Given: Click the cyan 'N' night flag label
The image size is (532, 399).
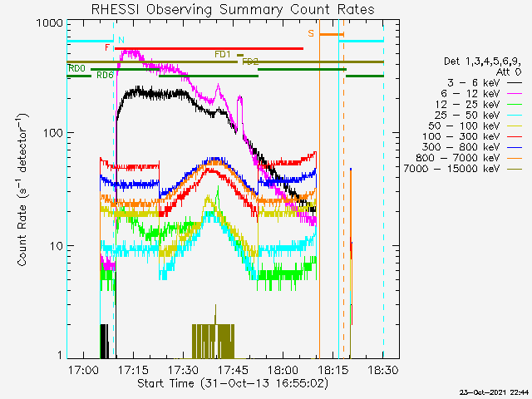Looking at the screenshot, I should (121, 40).
